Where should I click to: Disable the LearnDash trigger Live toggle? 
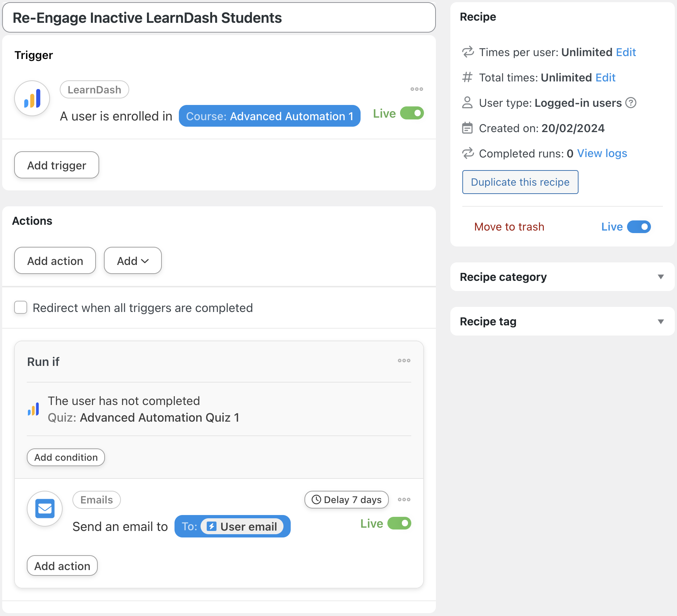[x=412, y=113]
